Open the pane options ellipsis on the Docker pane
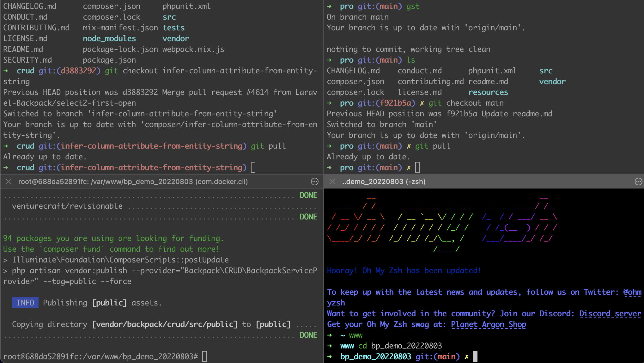Image resolution: width=644 pixels, height=363 pixels. pyautogui.click(x=314, y=181)
